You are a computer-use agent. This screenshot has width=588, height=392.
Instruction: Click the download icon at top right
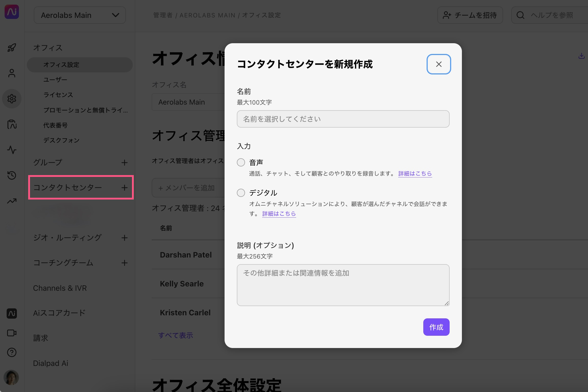581,56
